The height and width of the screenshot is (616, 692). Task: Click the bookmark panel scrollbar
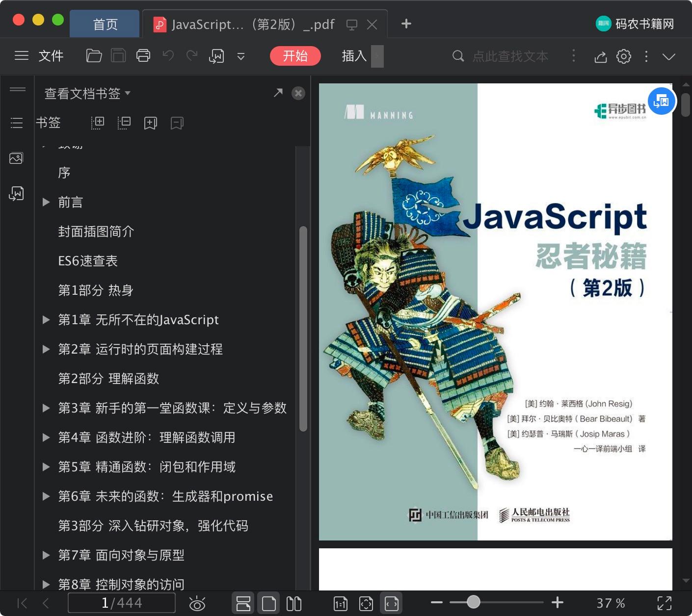click(x=303, y=329)
